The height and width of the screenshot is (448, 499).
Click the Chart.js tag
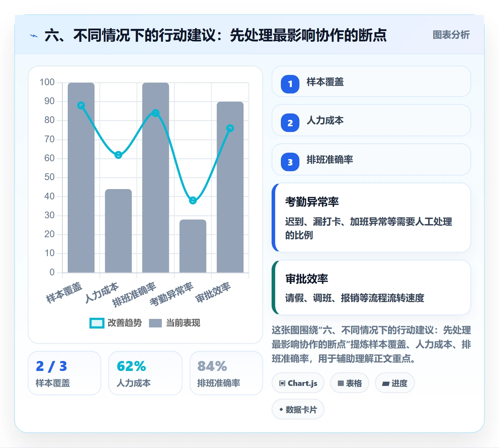pyautogui.click(x=298, y=383)
